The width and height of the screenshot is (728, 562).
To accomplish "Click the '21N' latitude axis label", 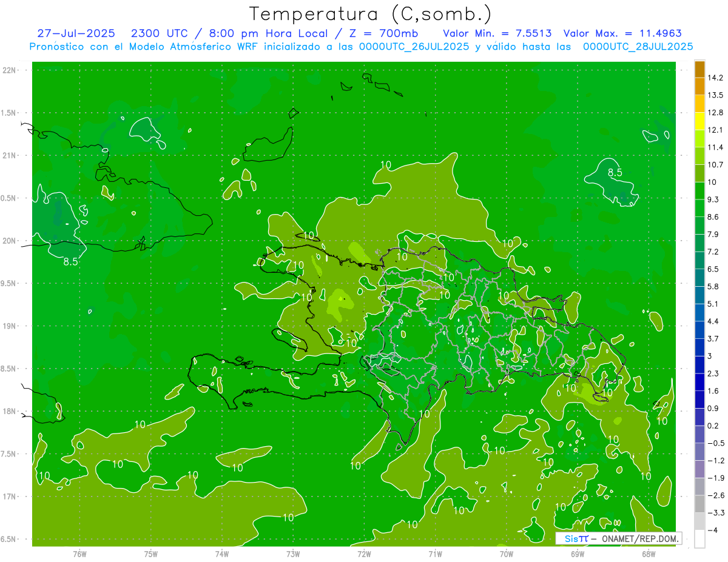I will point(10,155).
